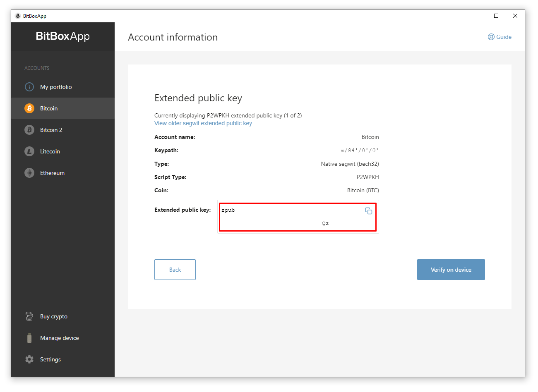Click the My portfolio info icon
The width and height of the screenshot is (538, 392).
(29, 87)
